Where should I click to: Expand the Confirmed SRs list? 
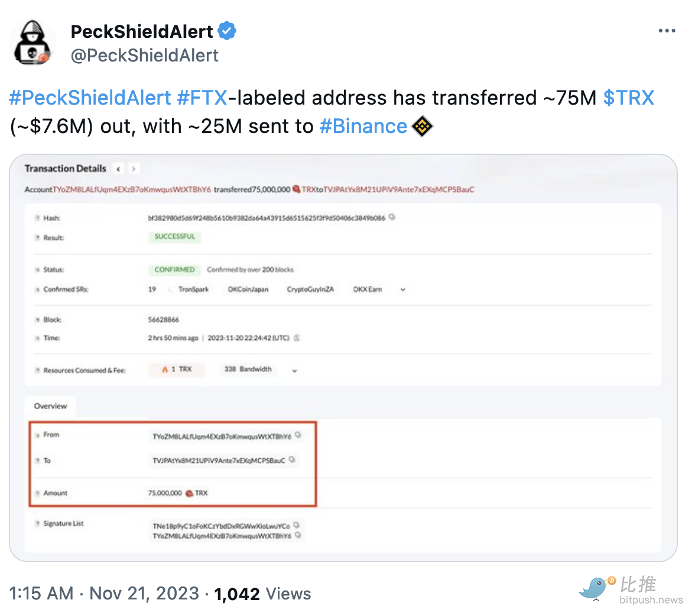point(403,290)
